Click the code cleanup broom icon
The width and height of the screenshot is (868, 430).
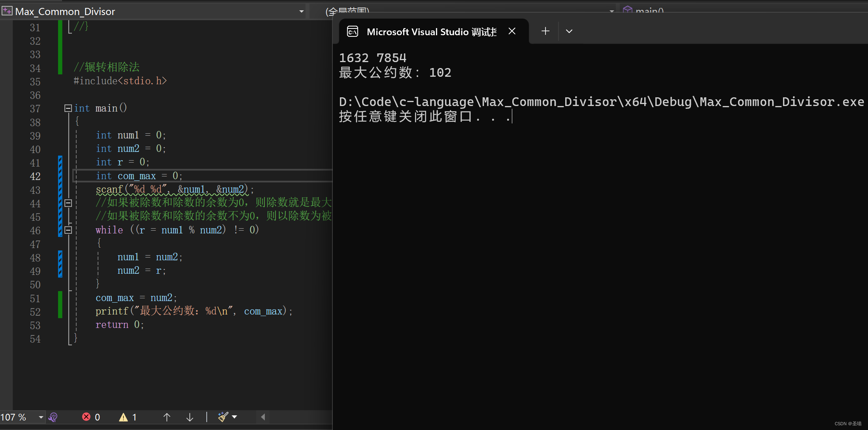click(x=223, y=417)
